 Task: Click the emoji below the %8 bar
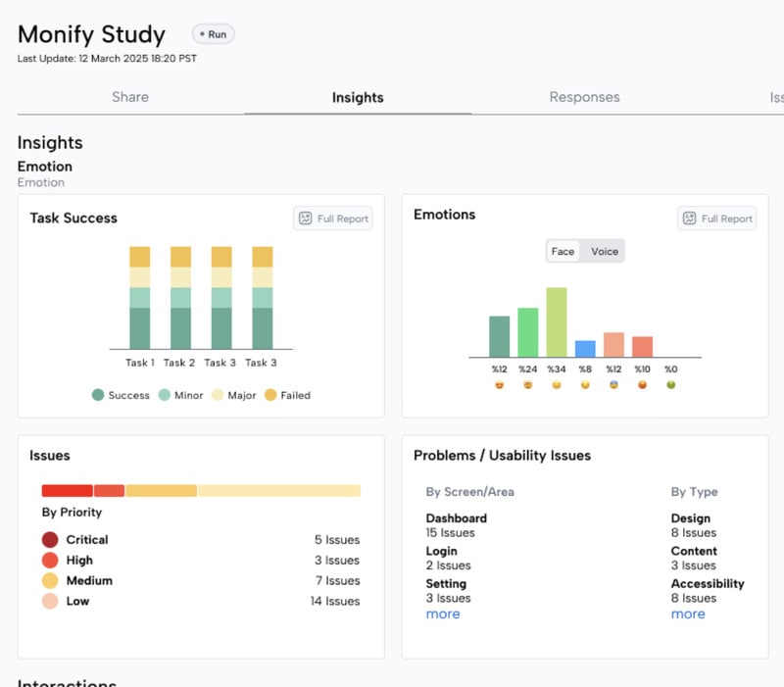(x=585, y=385)
